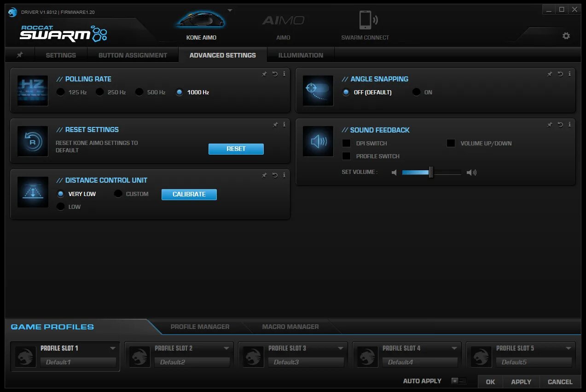The image size is (586, 392).
Task: Expand the device list arrow above Kone AIMO
Action: point(230,10)
